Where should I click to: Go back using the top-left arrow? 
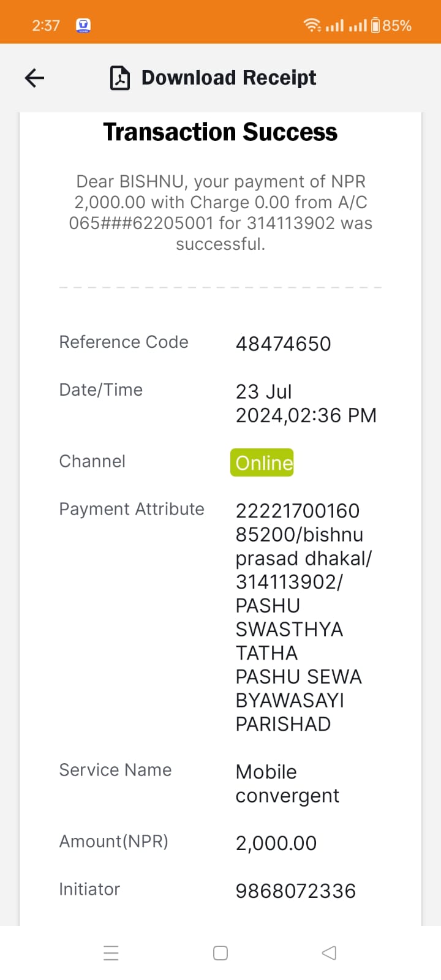coord(34,78)
